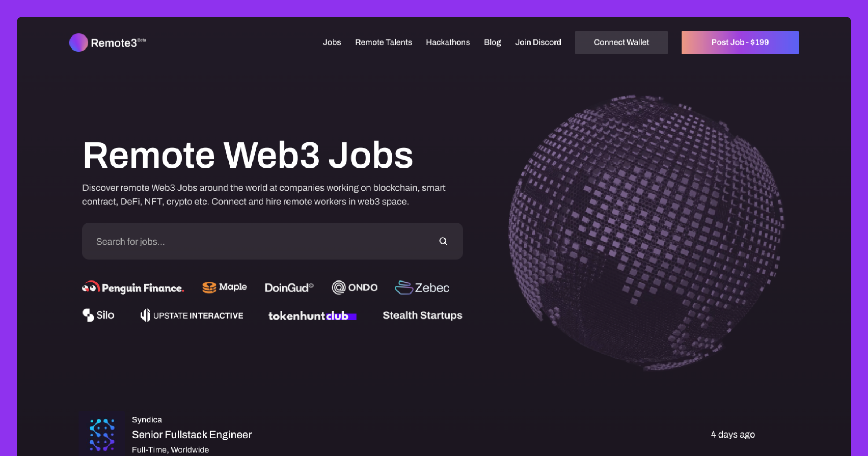The height and width of the screenshot is (456, 868).
Task: Click the magnifier search icon
Action: [443, 241]
